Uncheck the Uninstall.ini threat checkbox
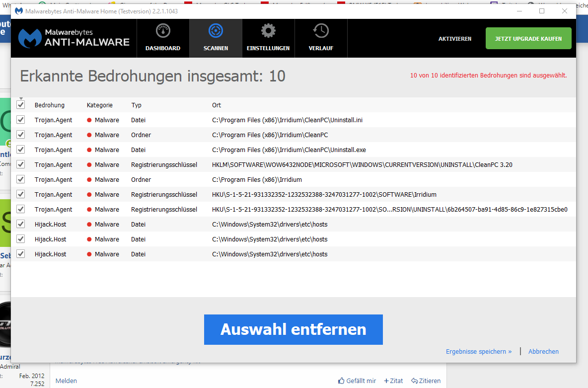The image size is (588, 388). click(x=21, y=120)
